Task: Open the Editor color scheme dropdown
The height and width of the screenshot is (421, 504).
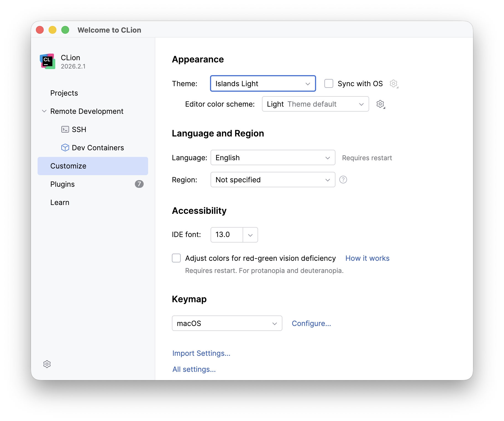Action: click(x=316, y=104)
